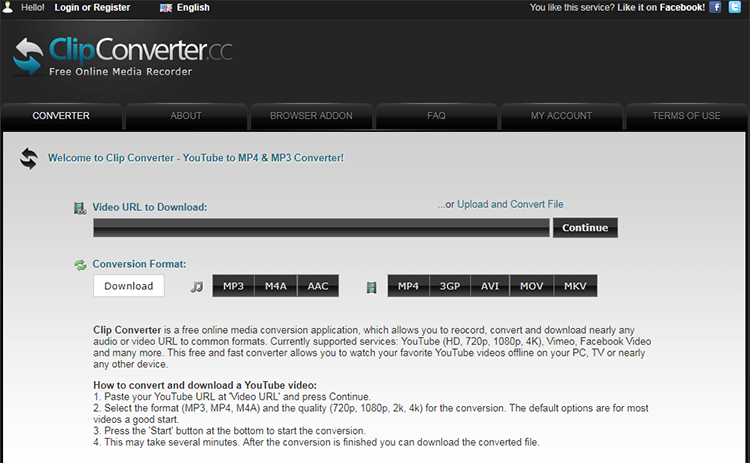This screenshot has height=463, width=750.
Task: Click the refresh arrows icon beside Welcome heading
Action: (x=29, y=158)
